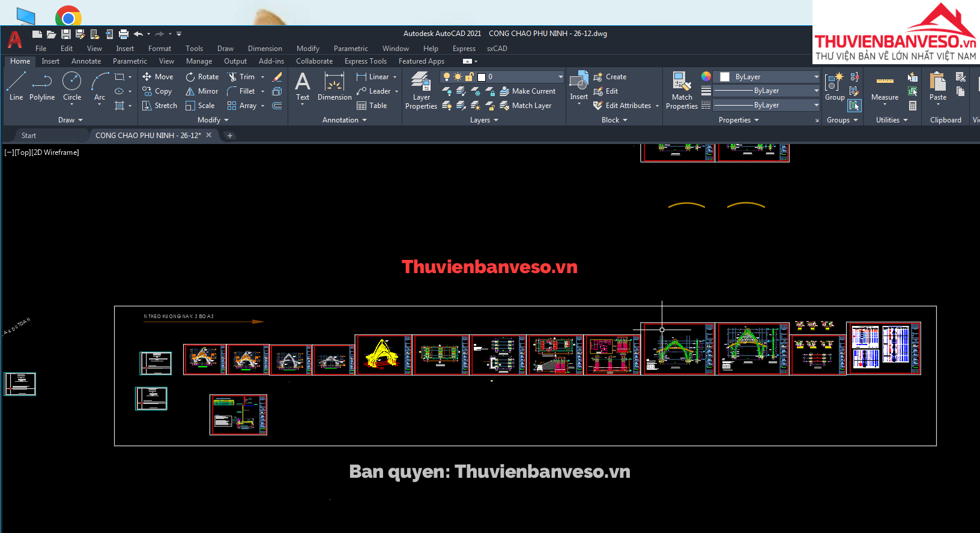Viewport: 980px width, 533px height.
Task: Open the Layer Properties manager
Action: [421, 90]
